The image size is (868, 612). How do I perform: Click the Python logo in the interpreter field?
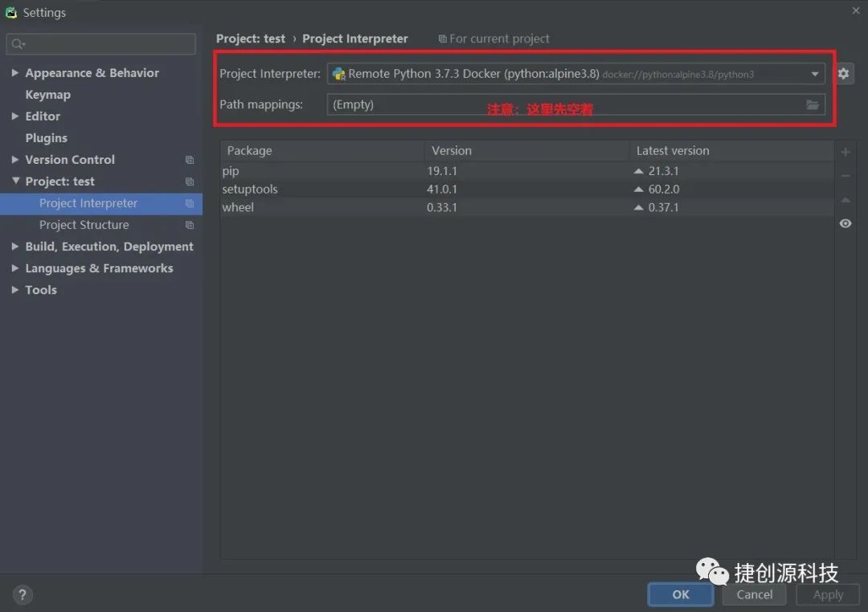[338, 73]
